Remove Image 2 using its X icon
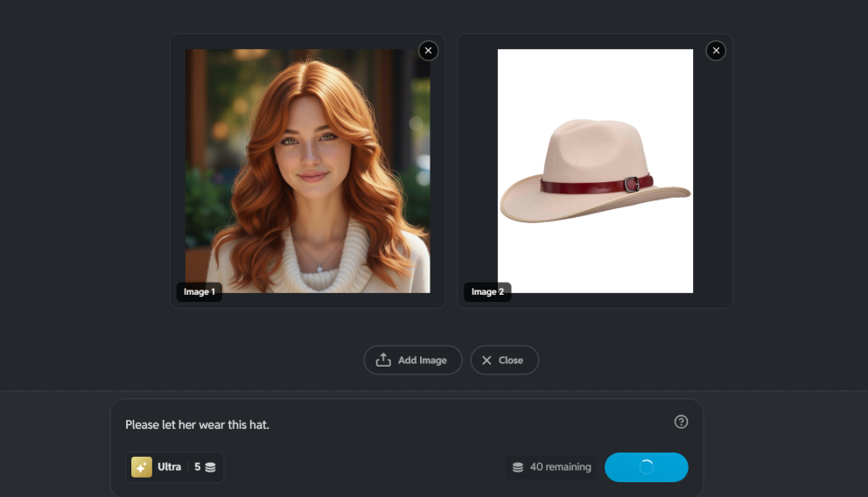 pos(716,51)
